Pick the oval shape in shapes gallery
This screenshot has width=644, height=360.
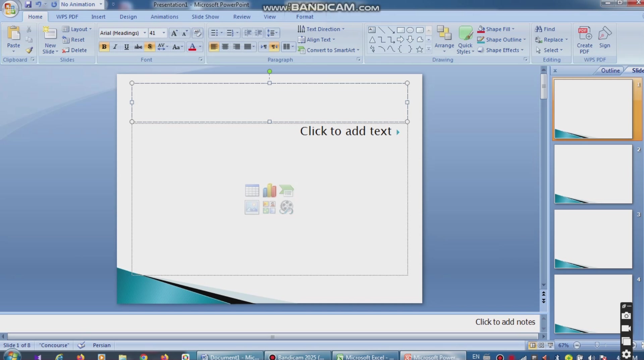point(410,30)
